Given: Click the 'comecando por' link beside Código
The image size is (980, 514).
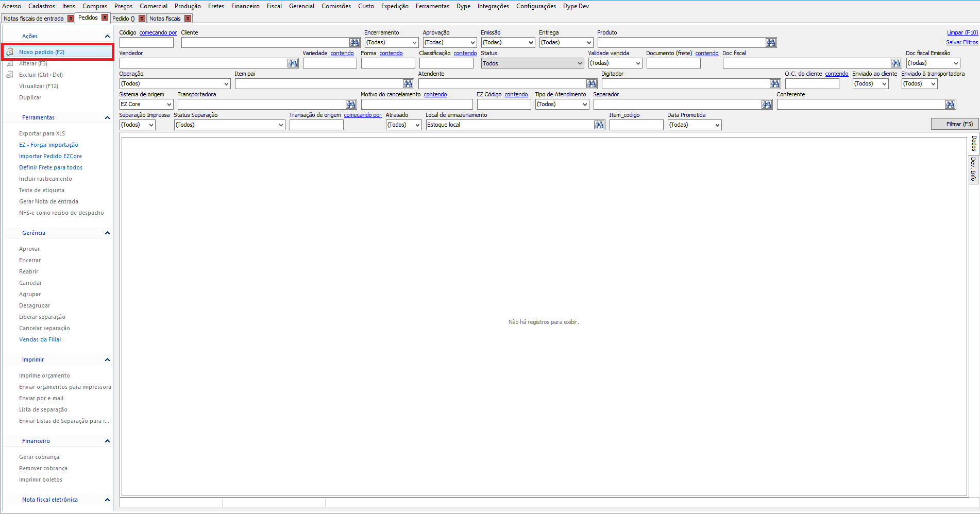Looking at the screenshot, I should [158, 32].
